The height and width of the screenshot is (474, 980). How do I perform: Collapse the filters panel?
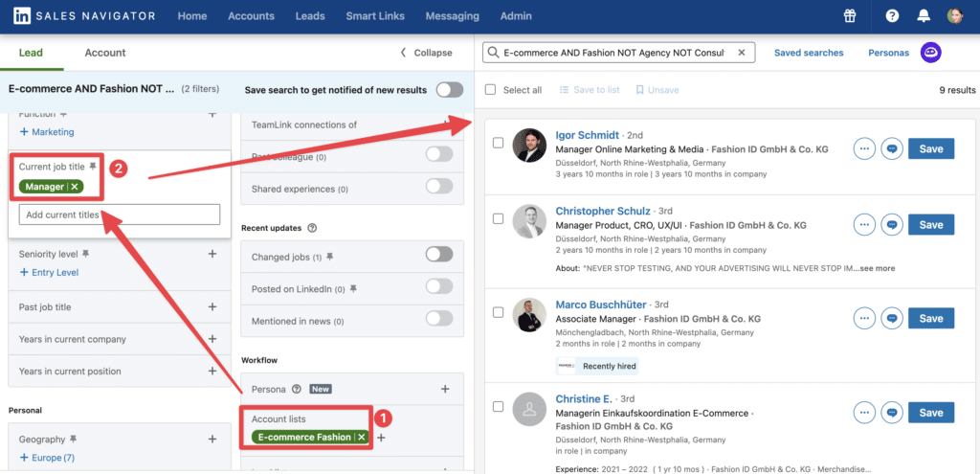(x=426, y=53)
